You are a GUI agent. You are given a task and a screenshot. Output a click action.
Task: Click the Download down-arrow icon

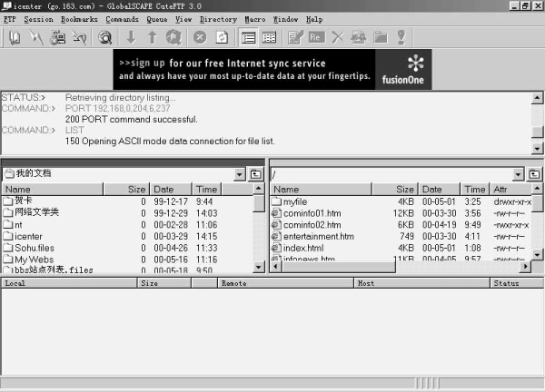pos(131,37)
